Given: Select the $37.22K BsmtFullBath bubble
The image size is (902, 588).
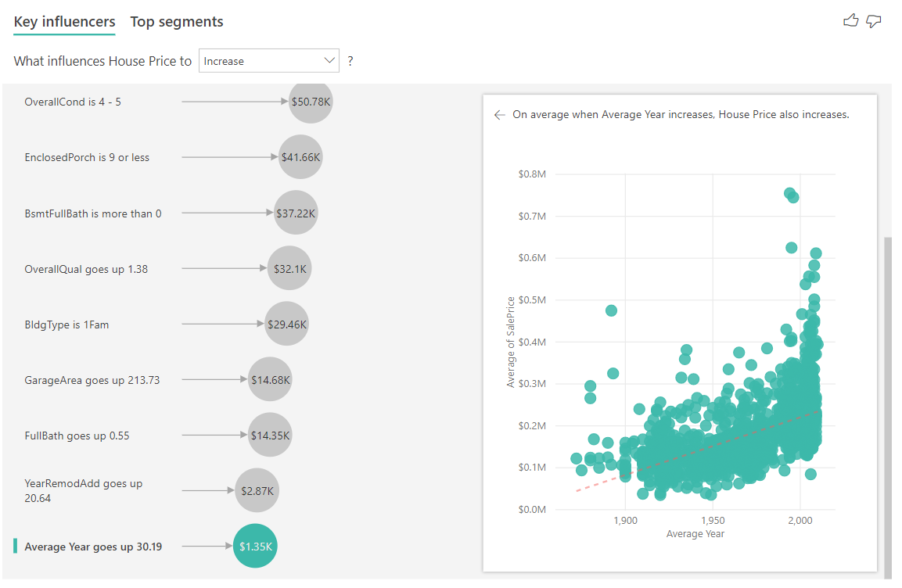Looking at the screenshot, I should tap(296, 213).
